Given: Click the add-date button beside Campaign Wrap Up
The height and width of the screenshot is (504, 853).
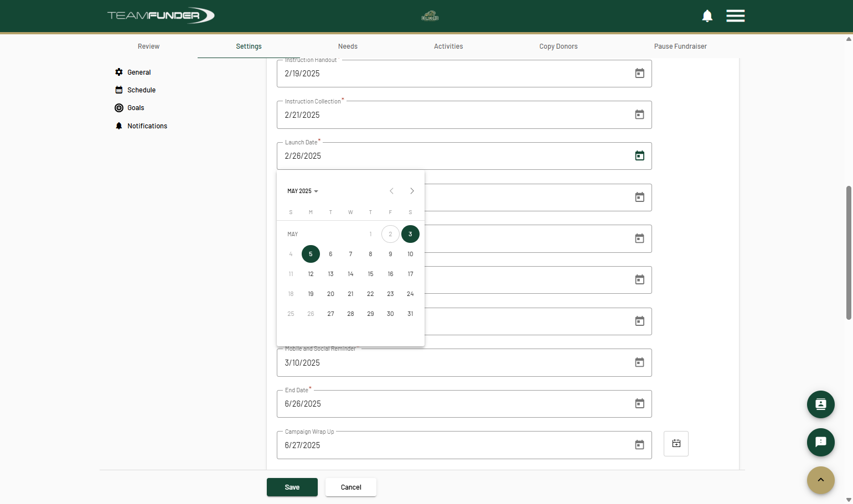Looking at the screenshot, I should [x=676, y=444].
